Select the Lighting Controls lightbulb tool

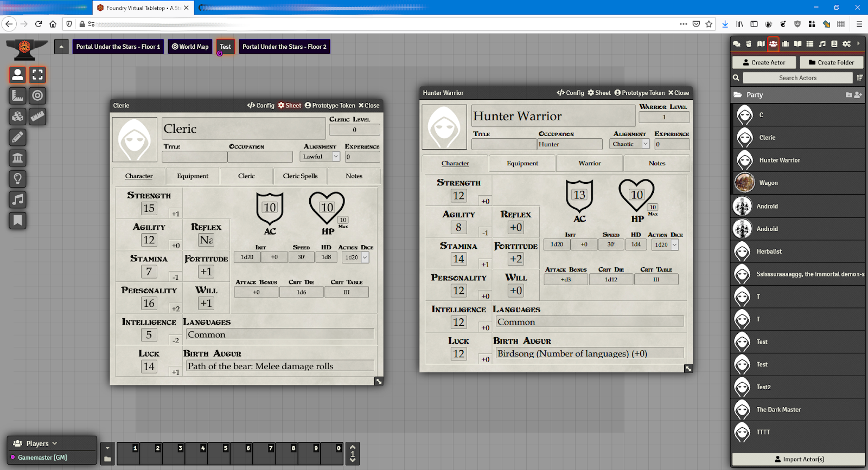tap(17, 179)
